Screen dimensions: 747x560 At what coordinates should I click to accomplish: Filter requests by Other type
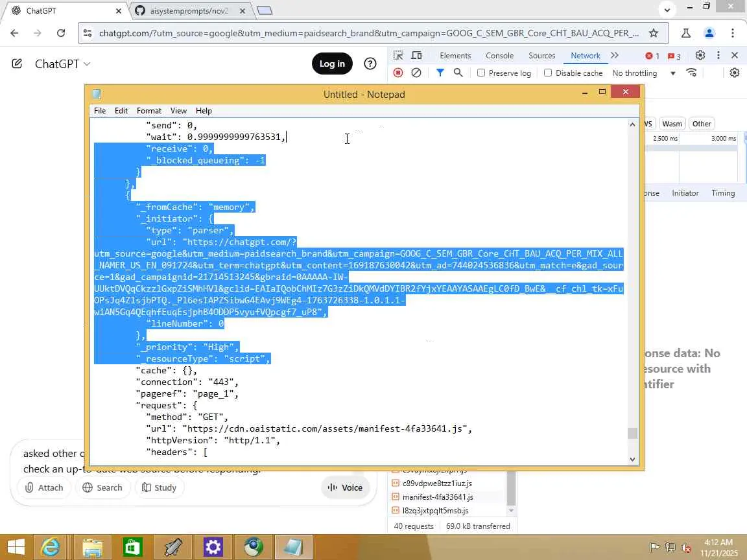click(x=701, y=124)
